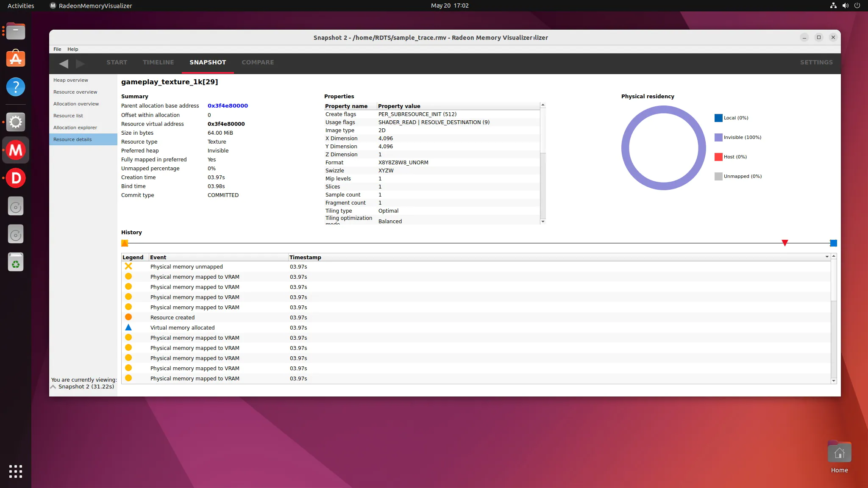Click Timestamp column sort arrow
Image resolution: width=868 pixels, height=488 pixels.
click(x=827, y=257)
